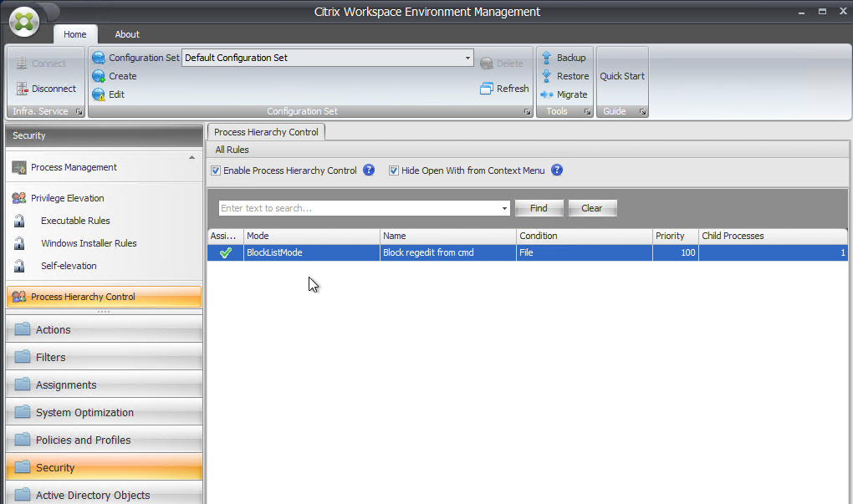Switch to the About ribbon tab
Viewport: 853px width, 504px height.
127,34
